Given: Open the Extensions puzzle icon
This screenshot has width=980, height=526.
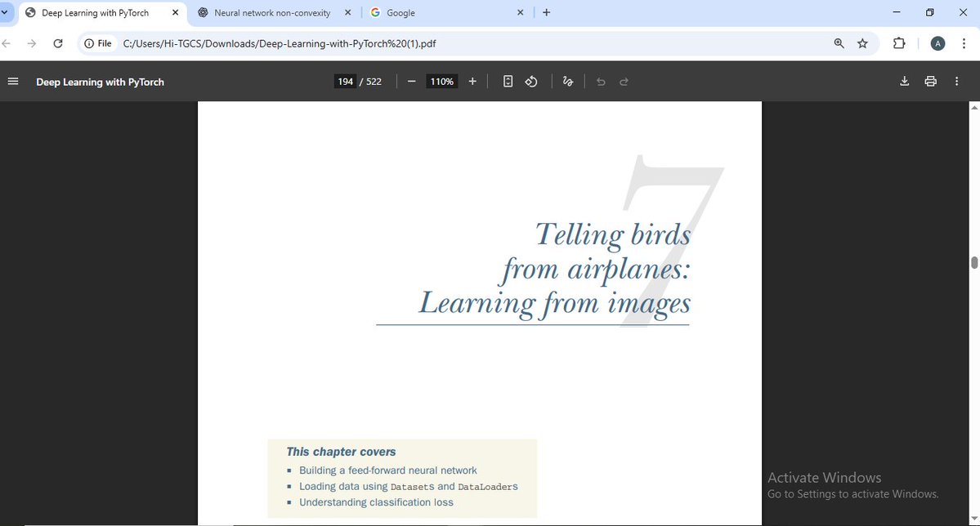Looking at the screenshot, I should coord(899,43).
